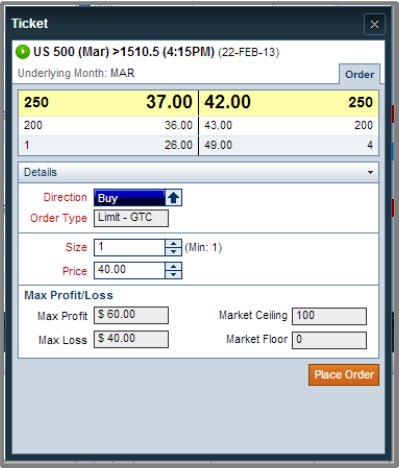Click the Place Order button
The width and height of the screenshot is (399, 468).
click(x=344, y=375)
